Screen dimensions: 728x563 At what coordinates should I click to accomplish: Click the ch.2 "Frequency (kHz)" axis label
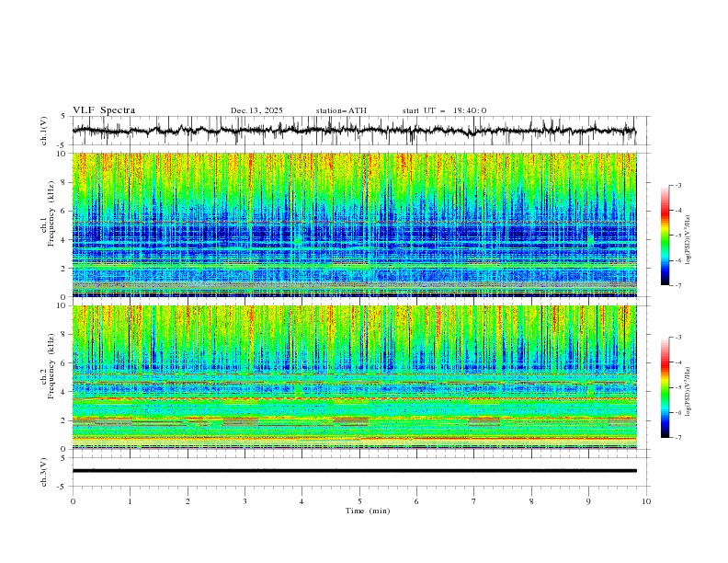pyautogui.click(x=51, y=366)
